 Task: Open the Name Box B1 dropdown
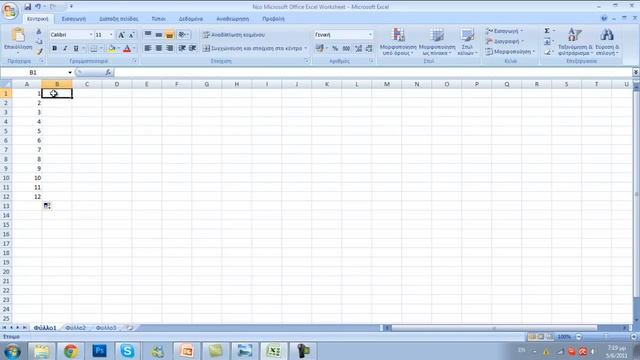[70, 73]
